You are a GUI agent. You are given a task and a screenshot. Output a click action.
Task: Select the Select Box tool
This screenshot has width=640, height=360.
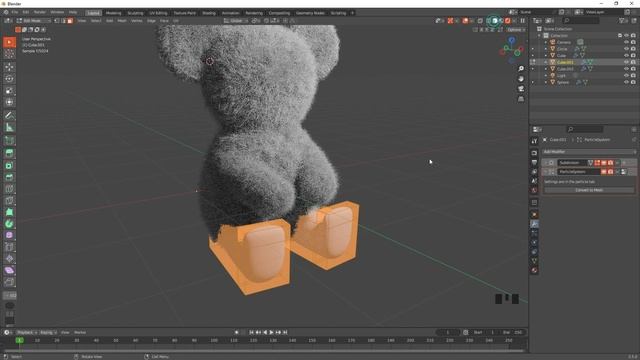click(x=9, y=42)
